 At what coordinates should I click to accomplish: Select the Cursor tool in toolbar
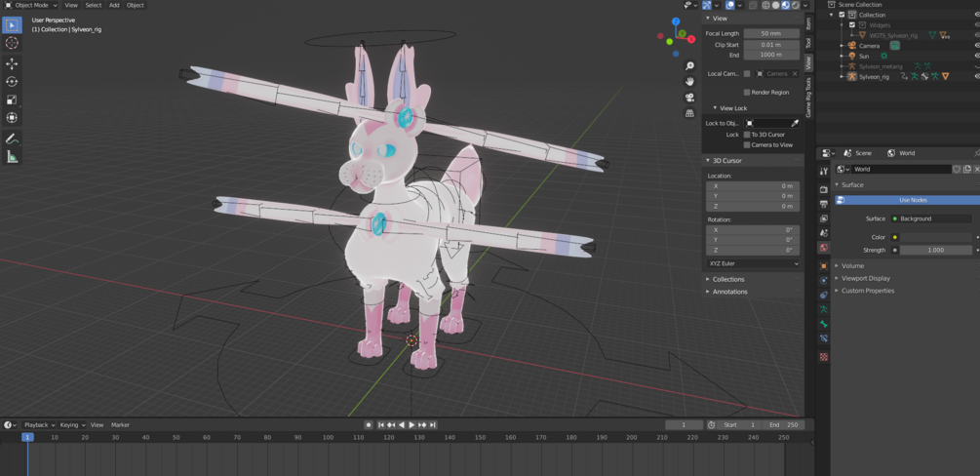point(12,43)
